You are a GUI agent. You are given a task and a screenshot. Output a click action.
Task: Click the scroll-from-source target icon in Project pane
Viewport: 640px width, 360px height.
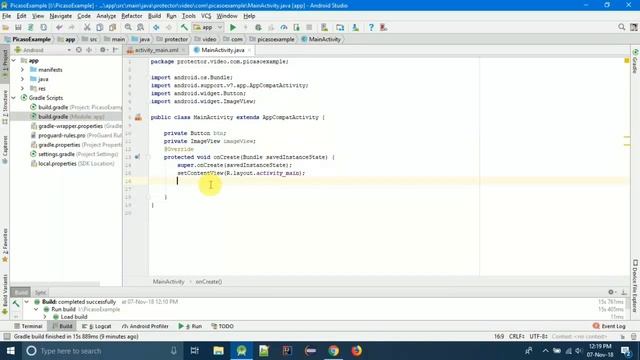(78, 50)
